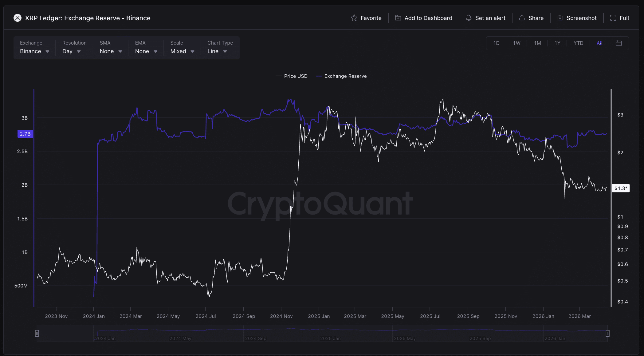644x356 pixels.
Task: Open the Exchange dropdown set to Binance
Action: click(x=34, y=51)
